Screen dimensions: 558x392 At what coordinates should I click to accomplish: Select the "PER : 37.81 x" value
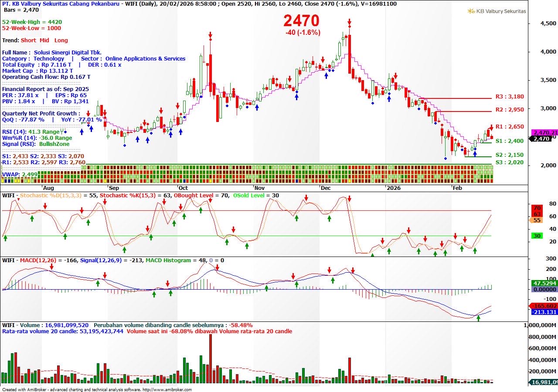(20, 95)
